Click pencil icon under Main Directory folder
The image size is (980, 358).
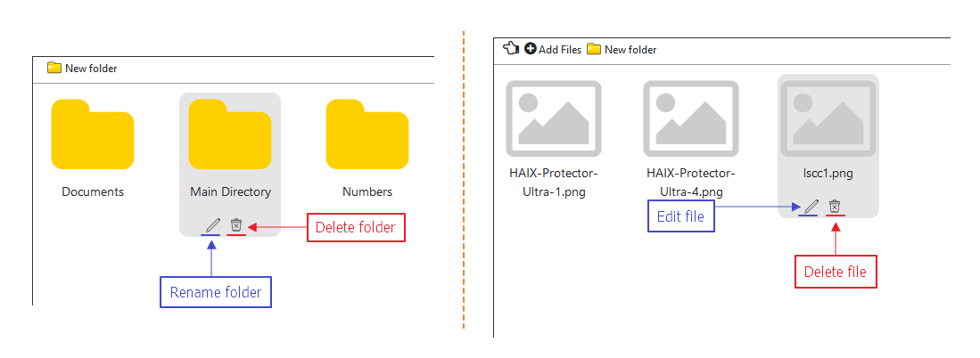[212, 225]
